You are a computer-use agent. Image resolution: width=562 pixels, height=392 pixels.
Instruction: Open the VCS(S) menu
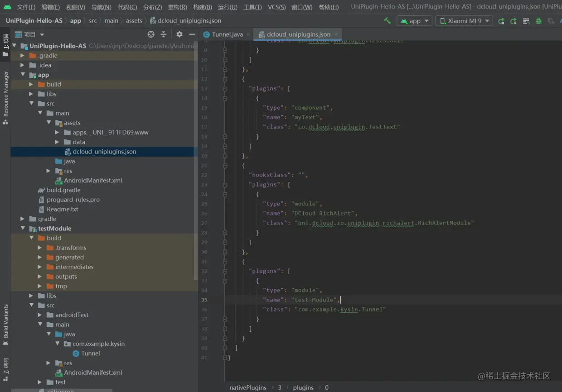pyautogui.click(x=276, y=7)
